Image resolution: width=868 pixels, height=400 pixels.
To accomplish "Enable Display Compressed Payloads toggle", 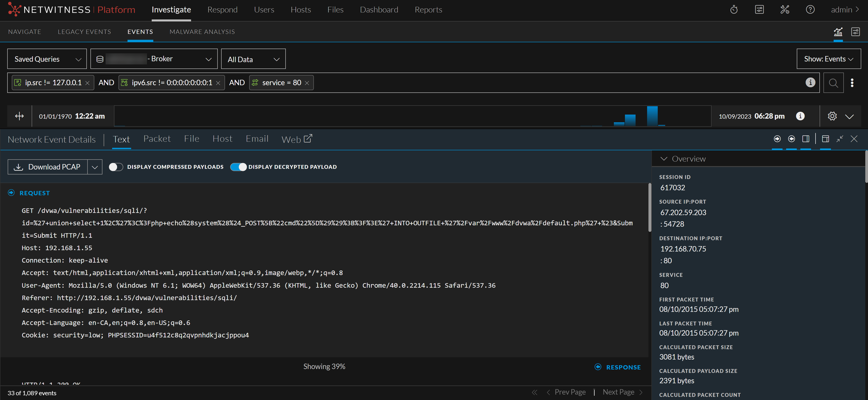I will [x=116, y=167].
